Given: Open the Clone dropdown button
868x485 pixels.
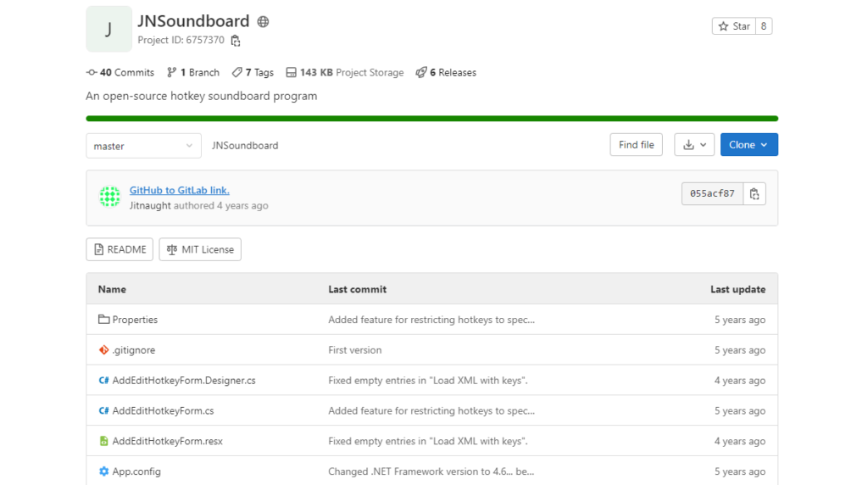Looking at the screenshot, I should coord(749,144).
